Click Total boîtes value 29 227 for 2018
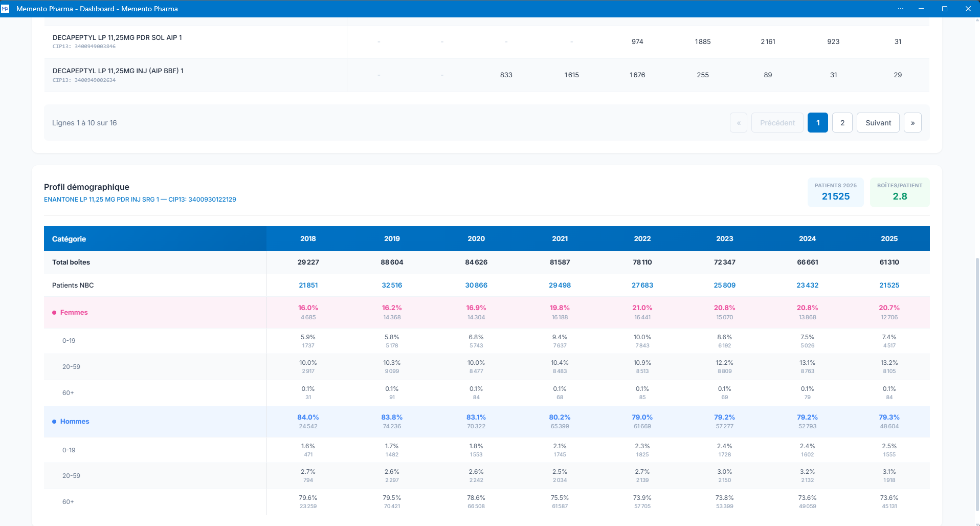The width and height of the screenshot is (980, 526). pos(308,262)
